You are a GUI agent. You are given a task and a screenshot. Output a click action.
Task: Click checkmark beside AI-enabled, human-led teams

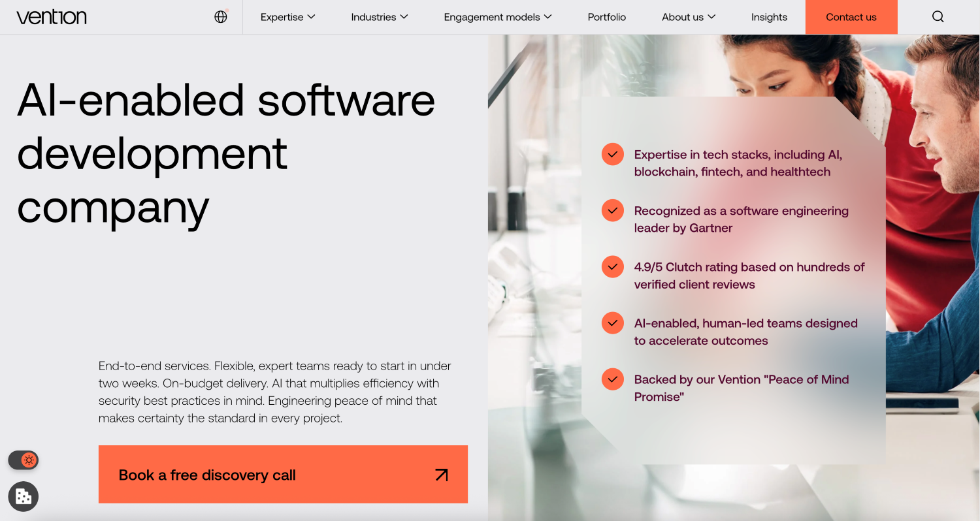613,323
